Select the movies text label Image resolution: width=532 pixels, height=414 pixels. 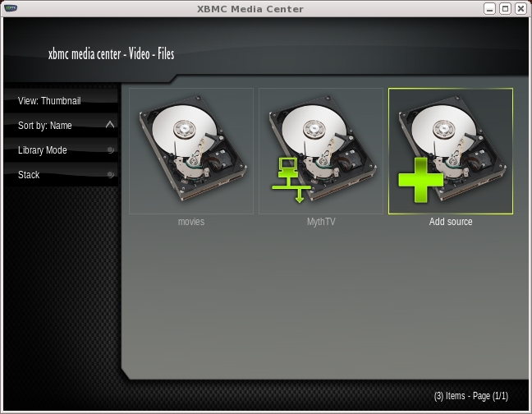191,222
